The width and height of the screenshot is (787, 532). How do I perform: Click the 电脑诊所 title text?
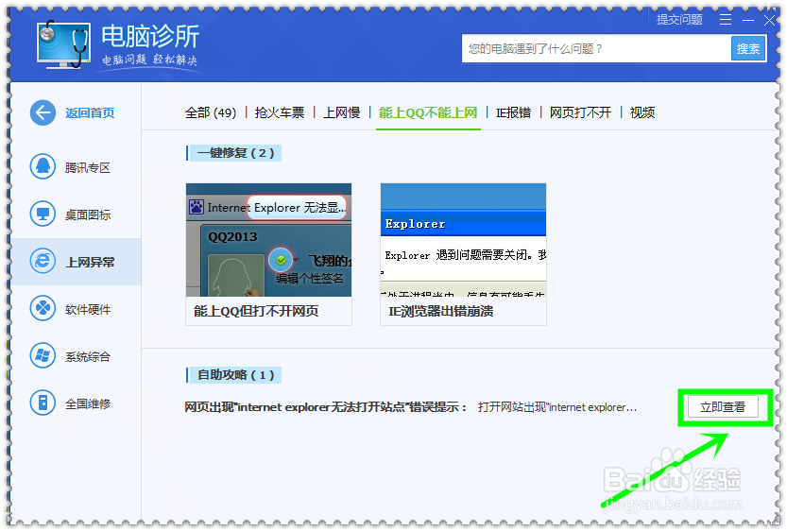click(x=150, y=36)
